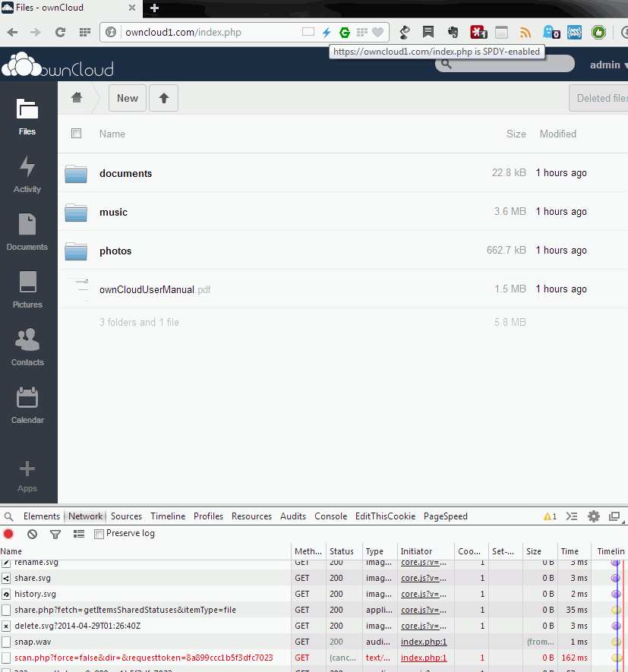Viewport: 628px width, 672px height.
Task: Open Deleted files
Action: point(599,98)
